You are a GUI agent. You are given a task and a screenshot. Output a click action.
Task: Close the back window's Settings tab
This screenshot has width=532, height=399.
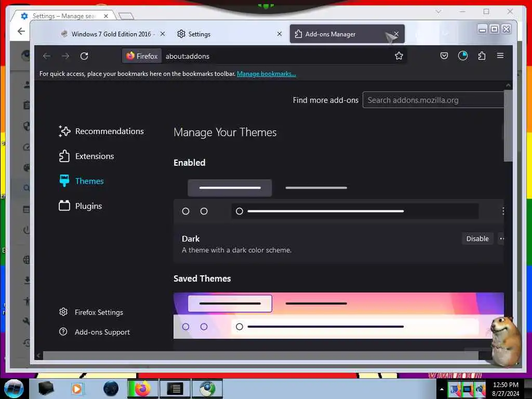(x=106, y=16)
